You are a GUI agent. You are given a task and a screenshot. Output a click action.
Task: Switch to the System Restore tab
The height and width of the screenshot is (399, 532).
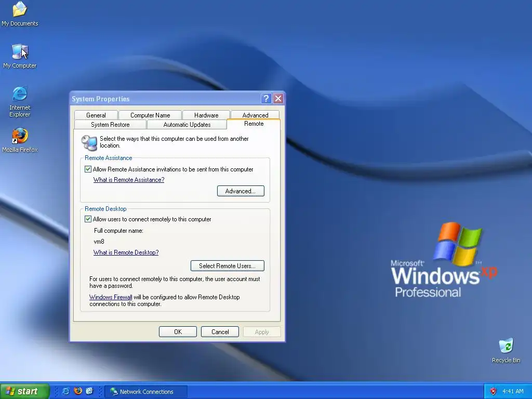(x=110, y=125)
